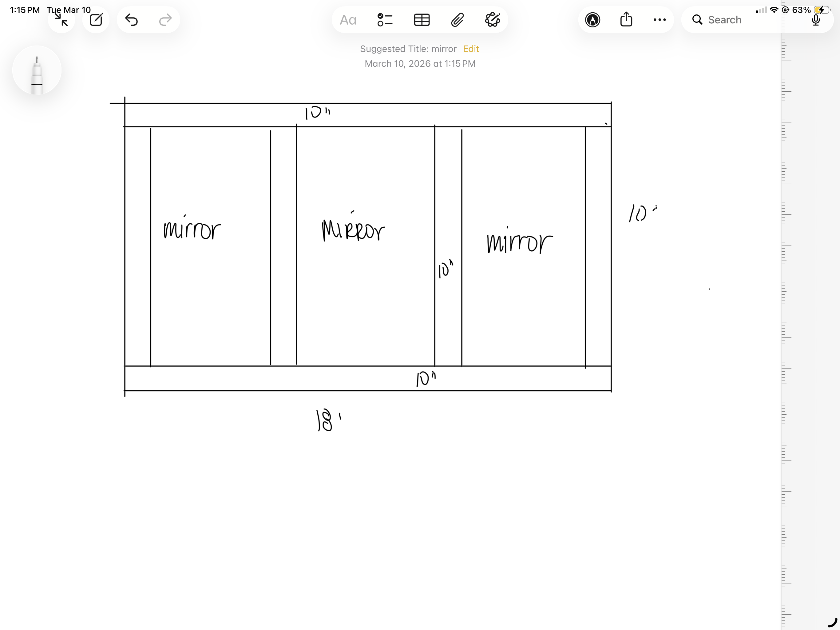Create a new note
840x630 pixels.
[x=96, y=20]
